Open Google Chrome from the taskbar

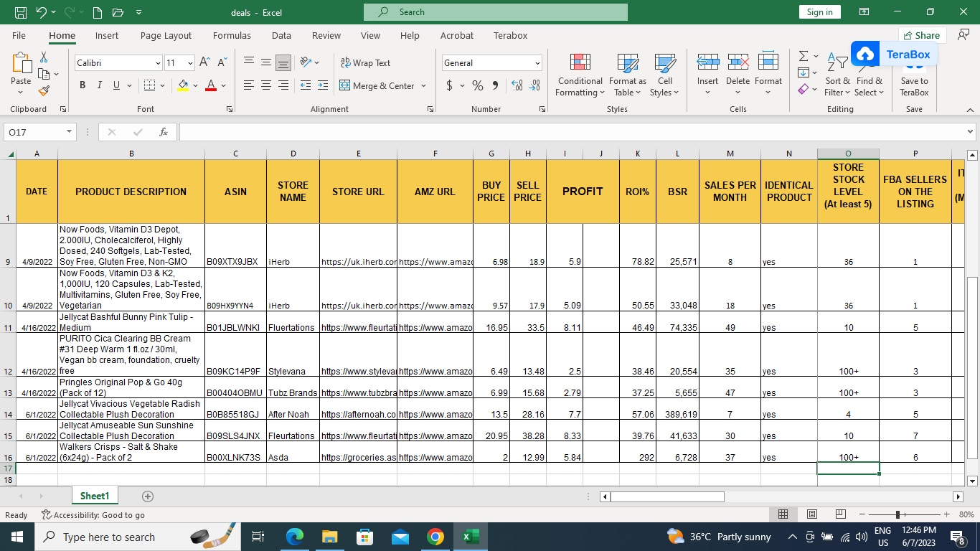tap(435, 537)
